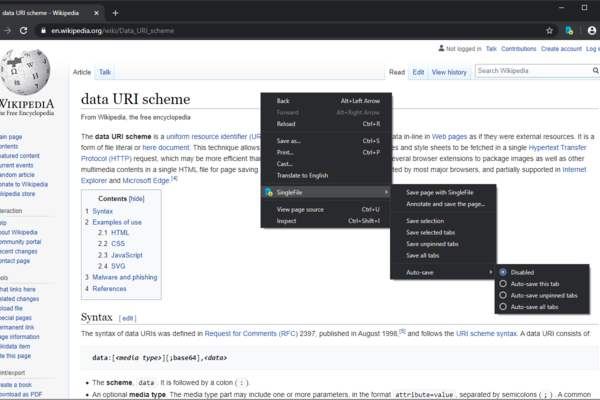
Task: Select Save selected tabs menu item
Action: (x=443, y=232)
